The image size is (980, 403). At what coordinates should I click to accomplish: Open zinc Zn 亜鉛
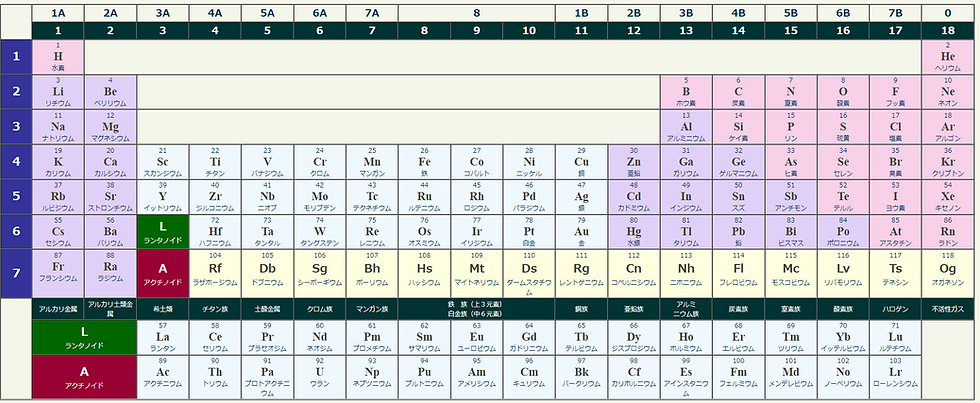tap(634, 162)
